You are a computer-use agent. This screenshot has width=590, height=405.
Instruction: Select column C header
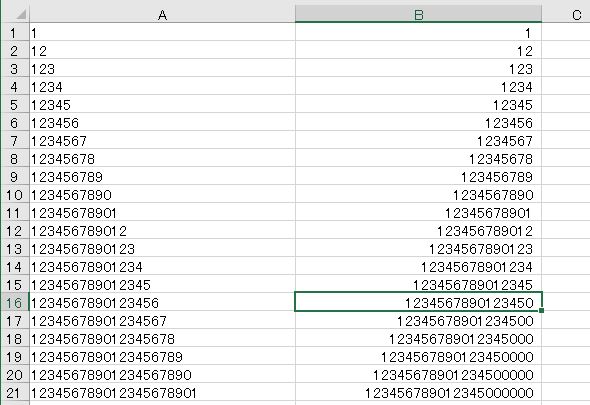point(566,14)
